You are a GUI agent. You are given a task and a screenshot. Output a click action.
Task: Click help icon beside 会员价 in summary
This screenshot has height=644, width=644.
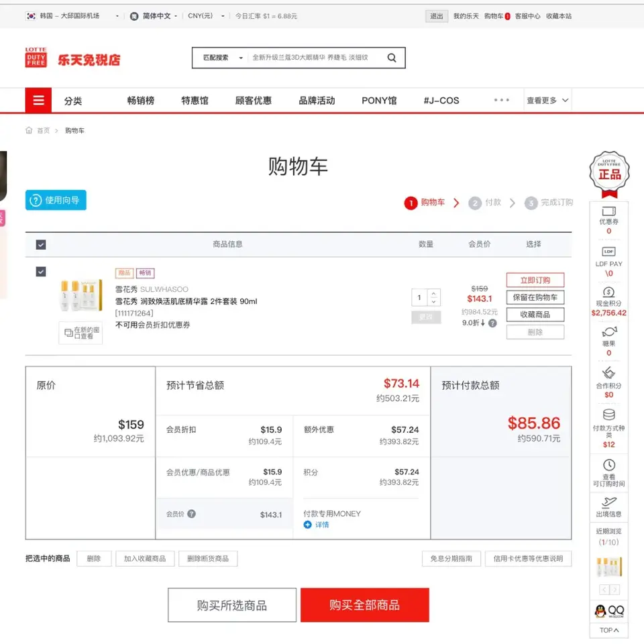pos(191,514)
